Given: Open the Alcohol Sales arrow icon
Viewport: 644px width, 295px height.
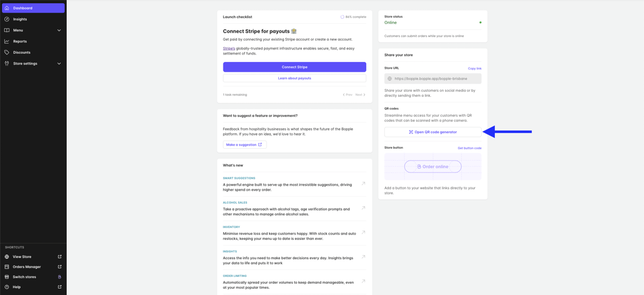Looking at the screenshot, I should point(363,208).
